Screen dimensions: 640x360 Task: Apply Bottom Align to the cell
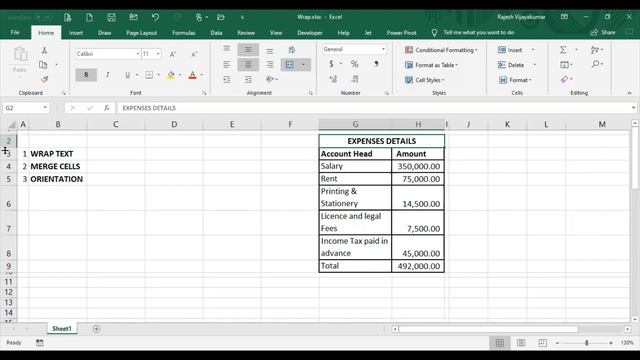(270, 51)
